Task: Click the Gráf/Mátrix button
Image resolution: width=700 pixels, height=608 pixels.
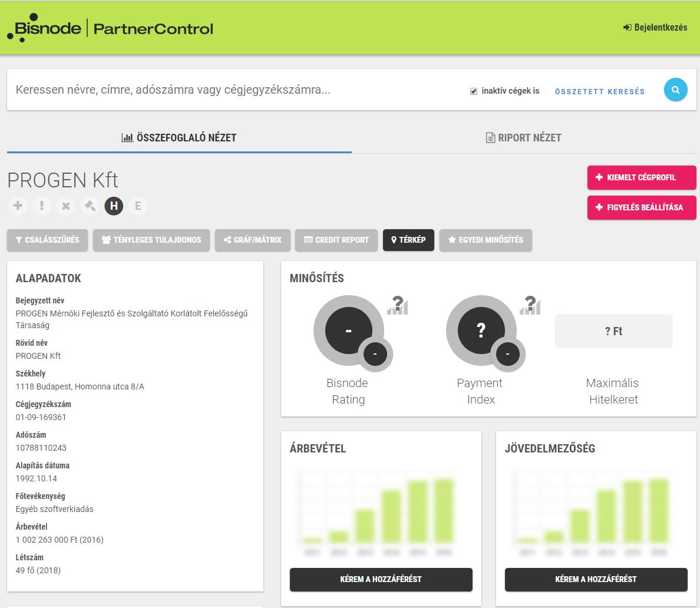Action: (x=252, y=240)
